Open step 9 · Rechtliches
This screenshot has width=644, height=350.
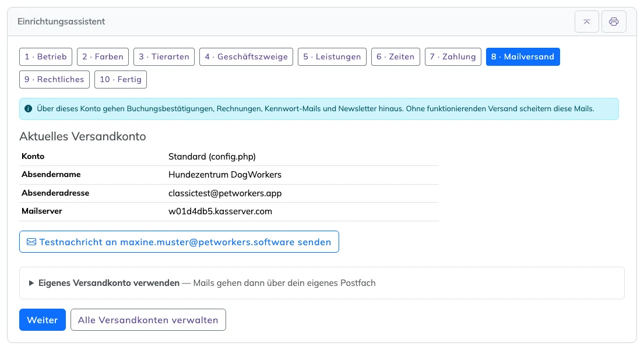tap(54, 80)
